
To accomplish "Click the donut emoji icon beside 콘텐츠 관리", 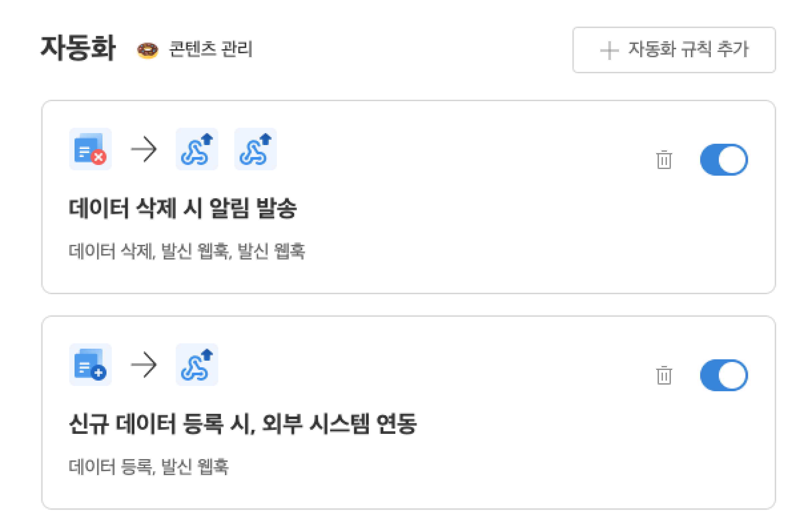I will point(147,50).
